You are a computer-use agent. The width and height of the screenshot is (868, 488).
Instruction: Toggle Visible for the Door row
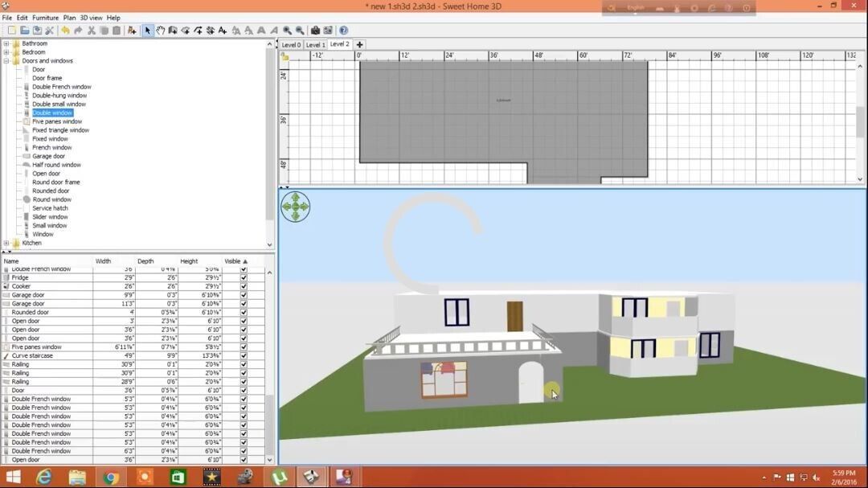(244, 391)
